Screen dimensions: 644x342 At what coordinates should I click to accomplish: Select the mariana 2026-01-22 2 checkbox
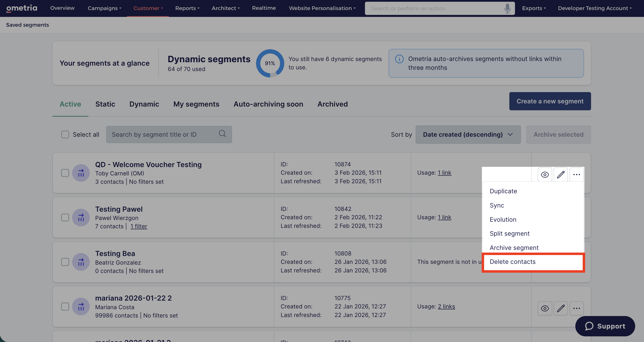coord(65,306)
